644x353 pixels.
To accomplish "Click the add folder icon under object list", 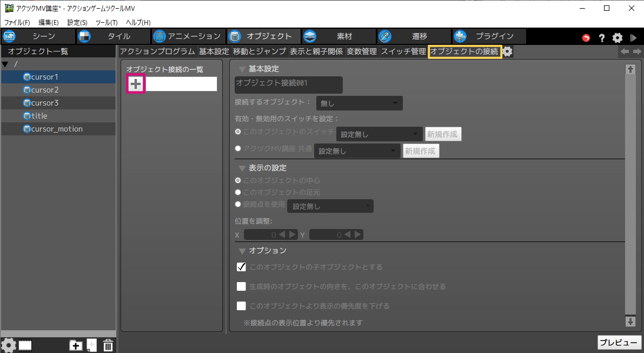I will [x=76, y=345].
